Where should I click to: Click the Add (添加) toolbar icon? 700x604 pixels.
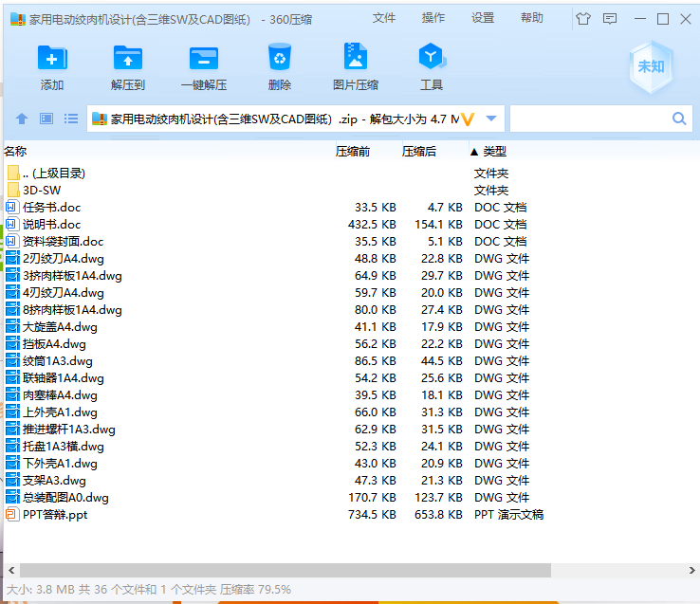[52, 58]
